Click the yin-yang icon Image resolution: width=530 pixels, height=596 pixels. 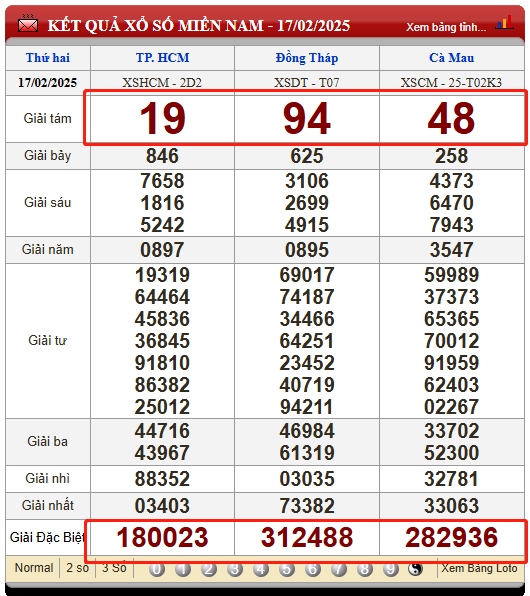coord(416,569)
